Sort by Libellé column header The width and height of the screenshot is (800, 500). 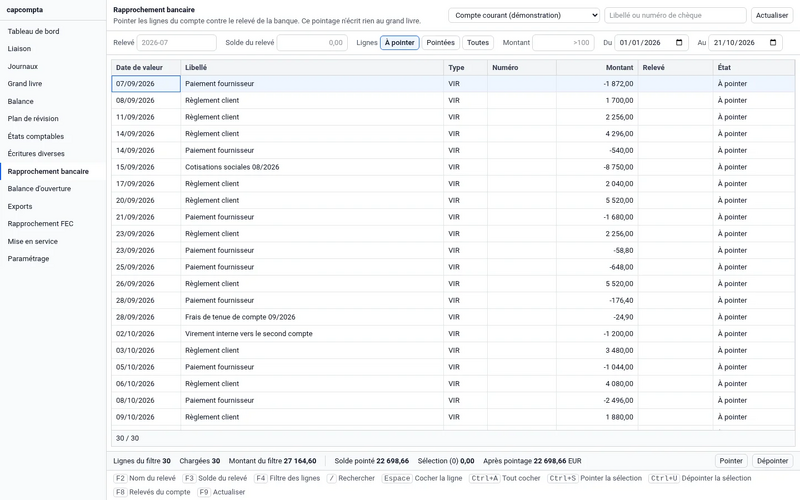click(312, 67)
